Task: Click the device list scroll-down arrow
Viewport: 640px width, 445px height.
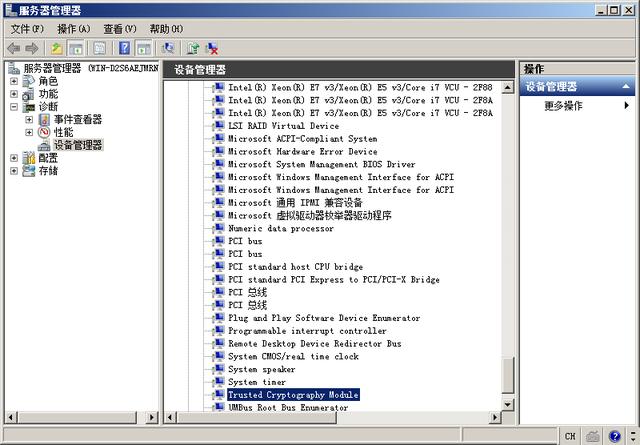Action: [507, 406]
